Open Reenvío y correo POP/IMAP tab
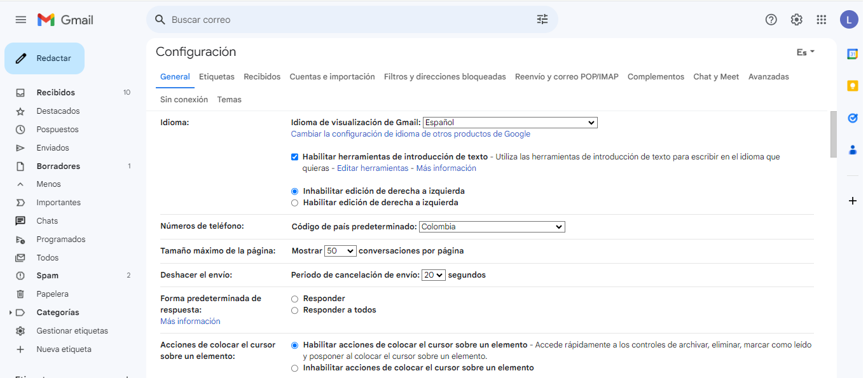Screen dimensions: 868x378 pos(567,77)
